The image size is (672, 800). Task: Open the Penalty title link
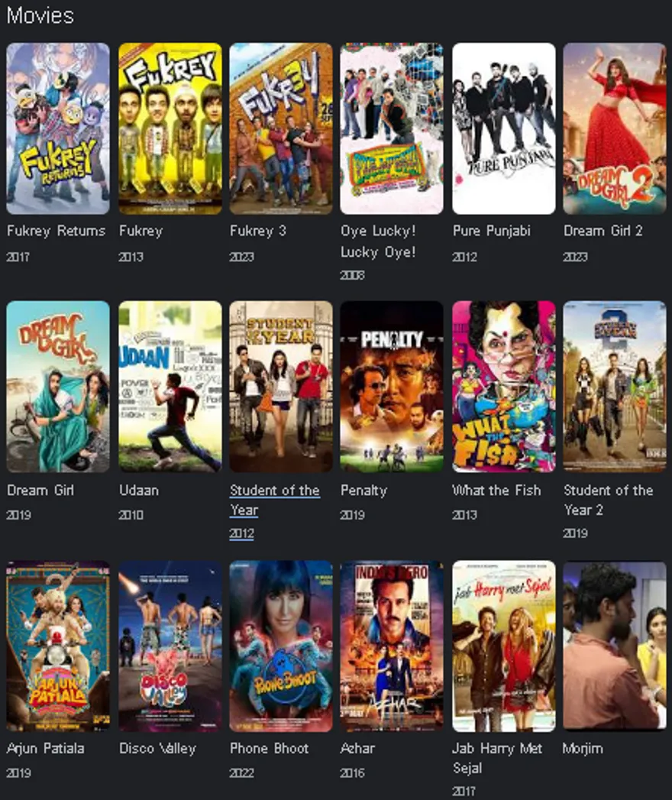[x=363, y=491]
